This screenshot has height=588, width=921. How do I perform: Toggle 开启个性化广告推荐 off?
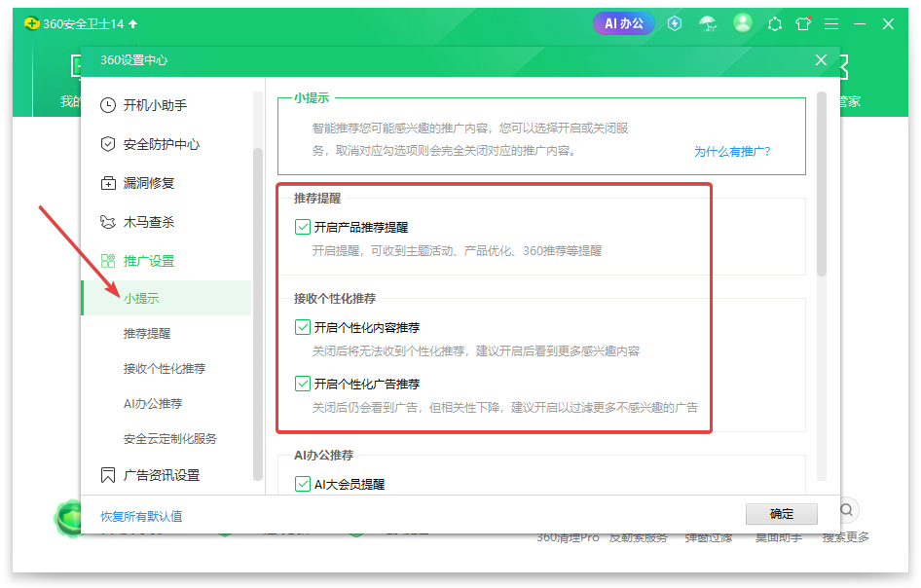point(303,384)
